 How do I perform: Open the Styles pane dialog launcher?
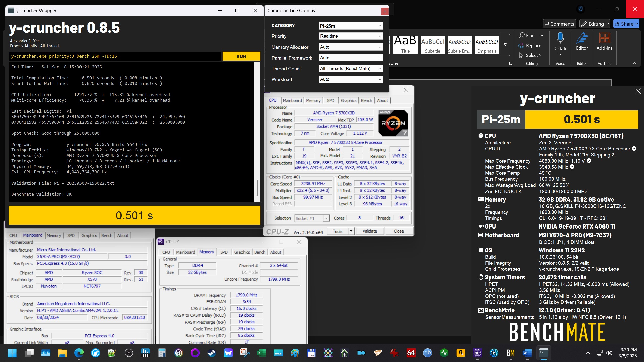click(511, 63)
